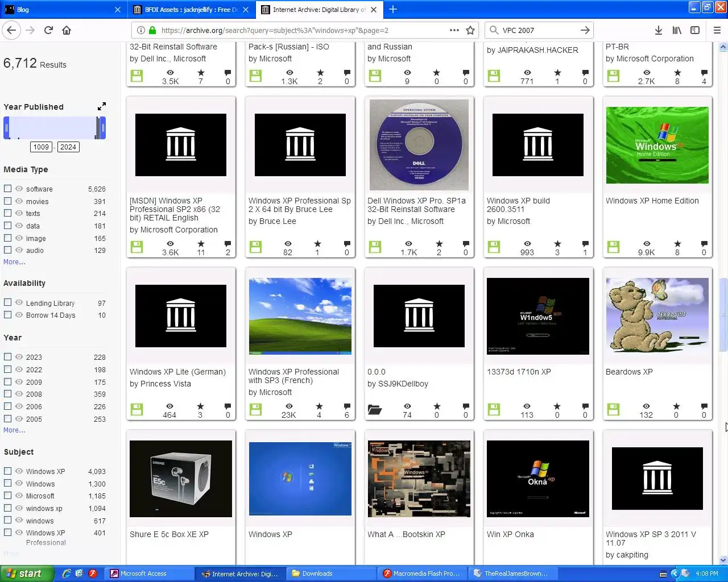Toggle the eye icon next to data

point(19,226)
